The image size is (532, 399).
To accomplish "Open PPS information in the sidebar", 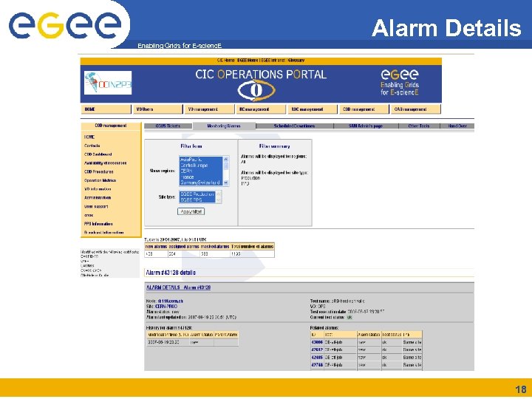I will coord(98,224).
